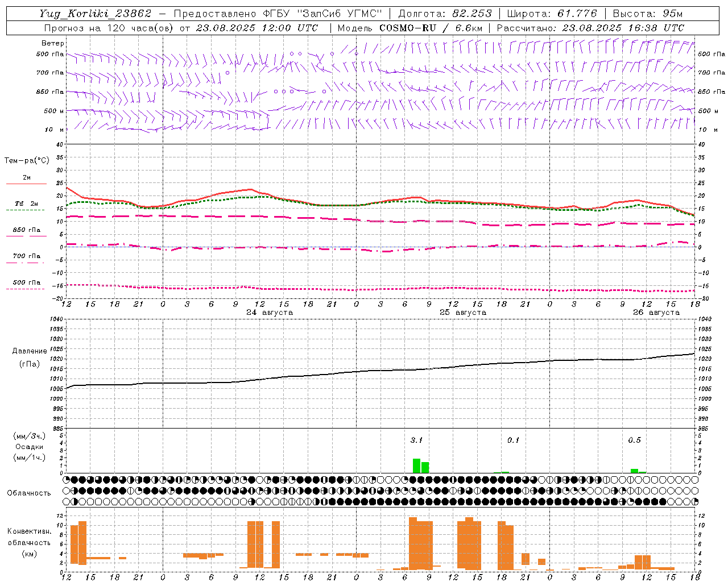Click the station title Yug_Korliki_23862
The width and height of the screenshot is (728, 582).
coord(96,14)
